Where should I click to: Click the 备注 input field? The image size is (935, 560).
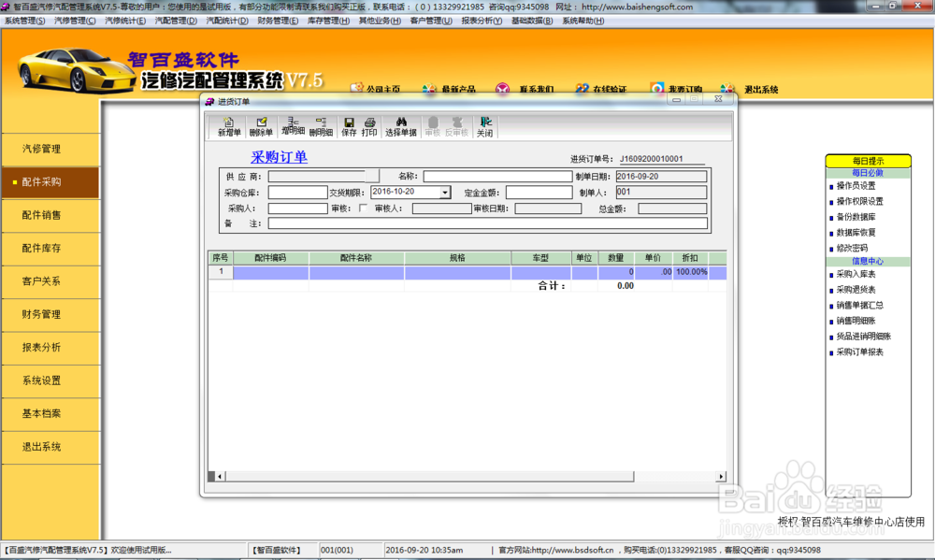point(488,223)
